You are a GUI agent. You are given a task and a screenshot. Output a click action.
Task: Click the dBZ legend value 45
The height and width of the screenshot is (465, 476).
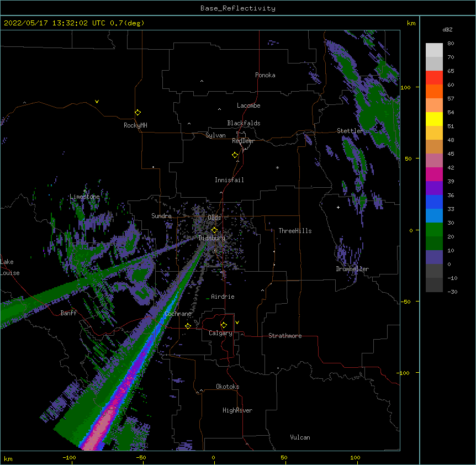click(x=451, y=154)
